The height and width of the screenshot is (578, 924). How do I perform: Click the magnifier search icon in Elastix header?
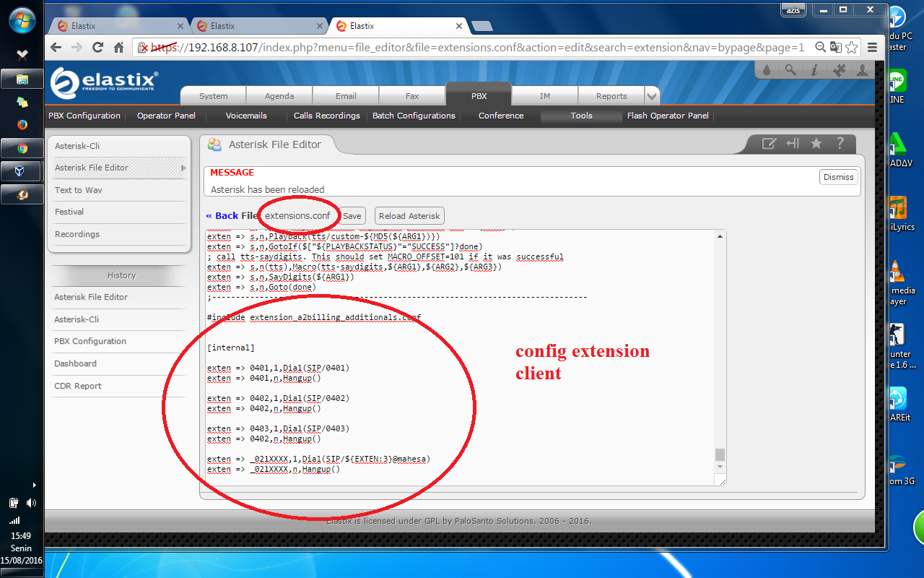[790, 70]
